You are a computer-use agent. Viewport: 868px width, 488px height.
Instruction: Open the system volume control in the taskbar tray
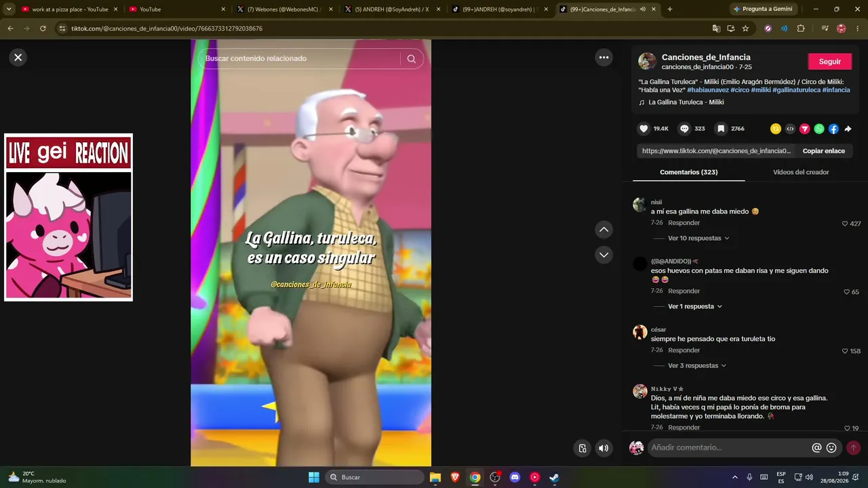pos(809,477)
